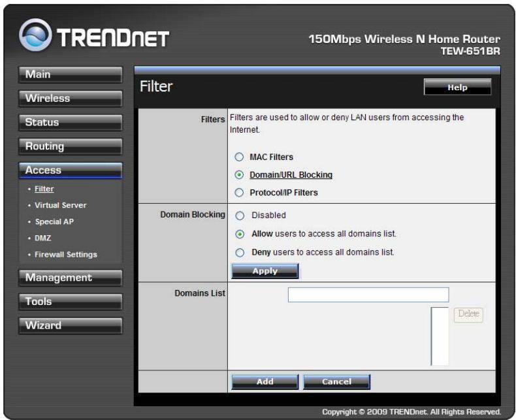
Task: Open the Special AP submenu
Action: [x=54, y=221]
